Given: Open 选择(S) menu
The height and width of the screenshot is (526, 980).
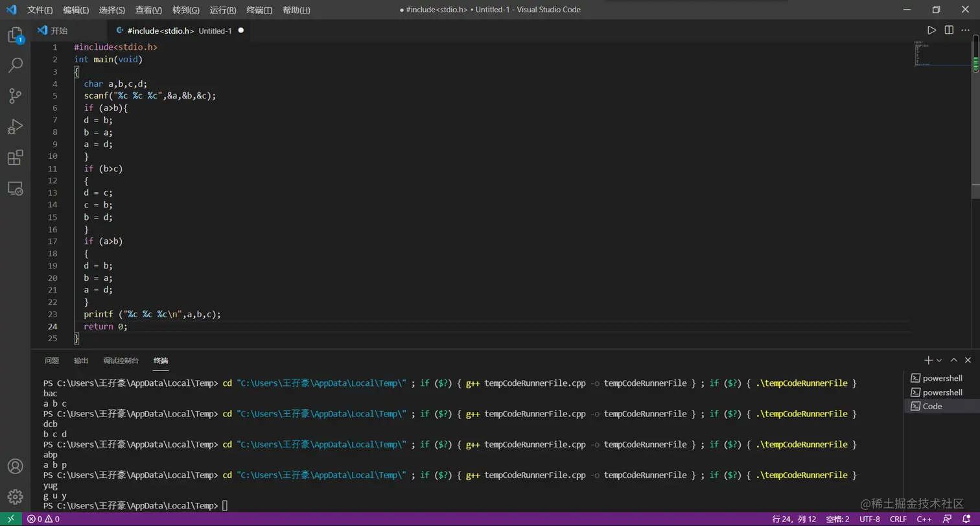Looking at the screenshot, I should click(x=112, y=10).
